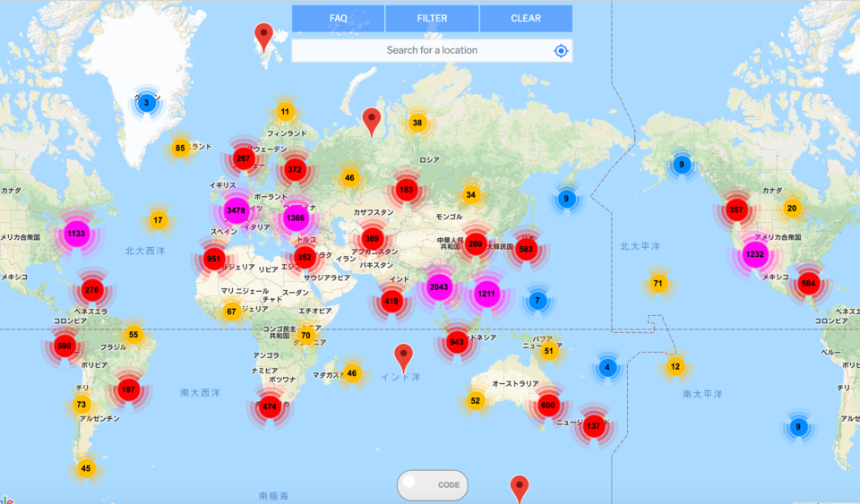
Task: Select the 600 cluster in eastern Australia
Action: point(548,406)
